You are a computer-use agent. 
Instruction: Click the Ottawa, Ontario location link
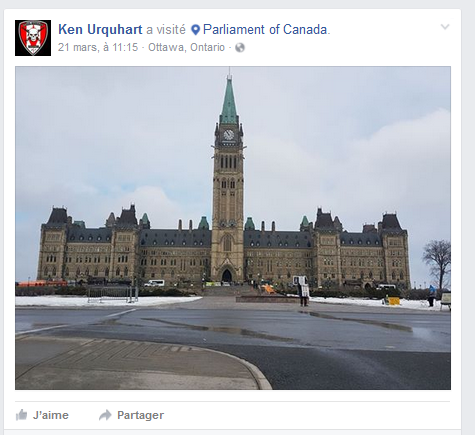pyautogui.click(x=186, y=47)
